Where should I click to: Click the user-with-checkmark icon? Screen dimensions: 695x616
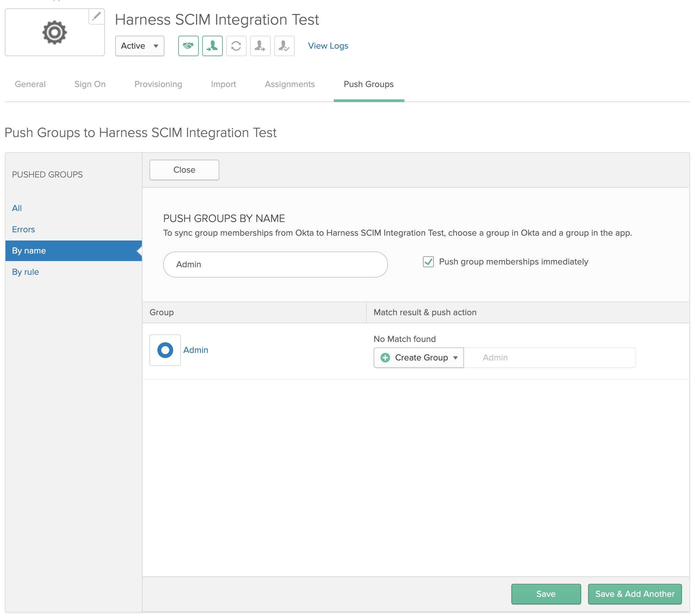point(284,46)
